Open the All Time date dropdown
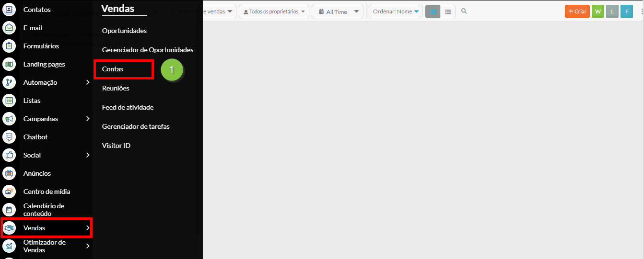 coord(338,11)
